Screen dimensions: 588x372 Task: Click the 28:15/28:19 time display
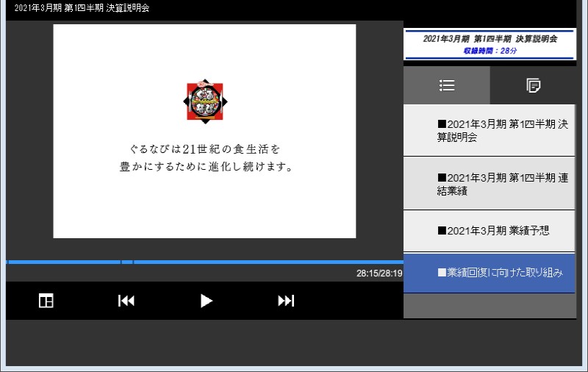[379, 273]
